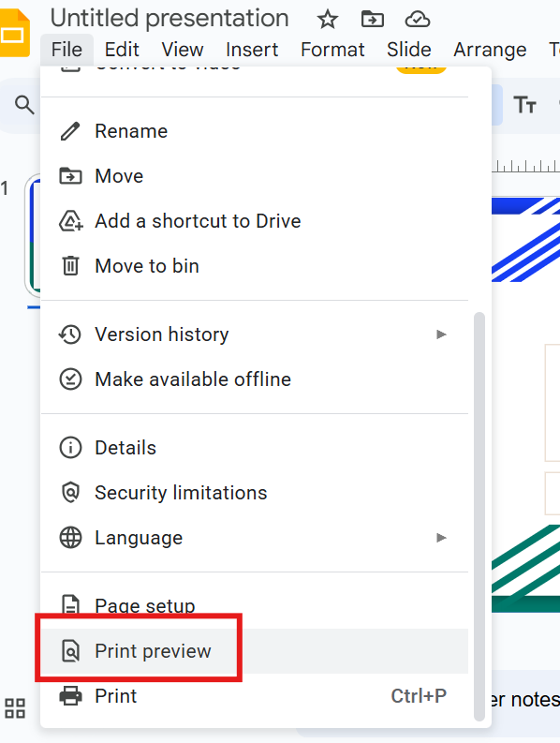Select Print with Ctrl+P shortcut

[x=255, y=696]
